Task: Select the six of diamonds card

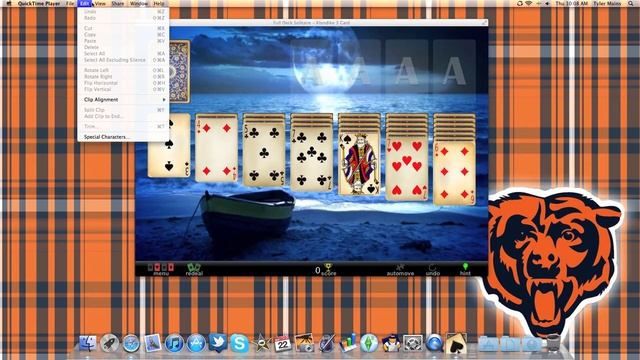Action: (x=454, y=173)
